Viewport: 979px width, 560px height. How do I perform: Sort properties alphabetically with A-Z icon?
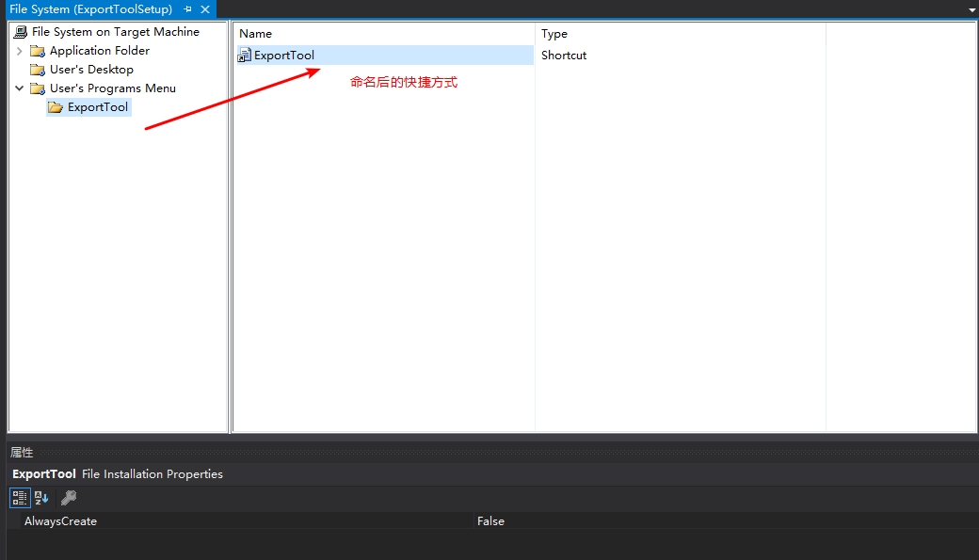(41, 498)
